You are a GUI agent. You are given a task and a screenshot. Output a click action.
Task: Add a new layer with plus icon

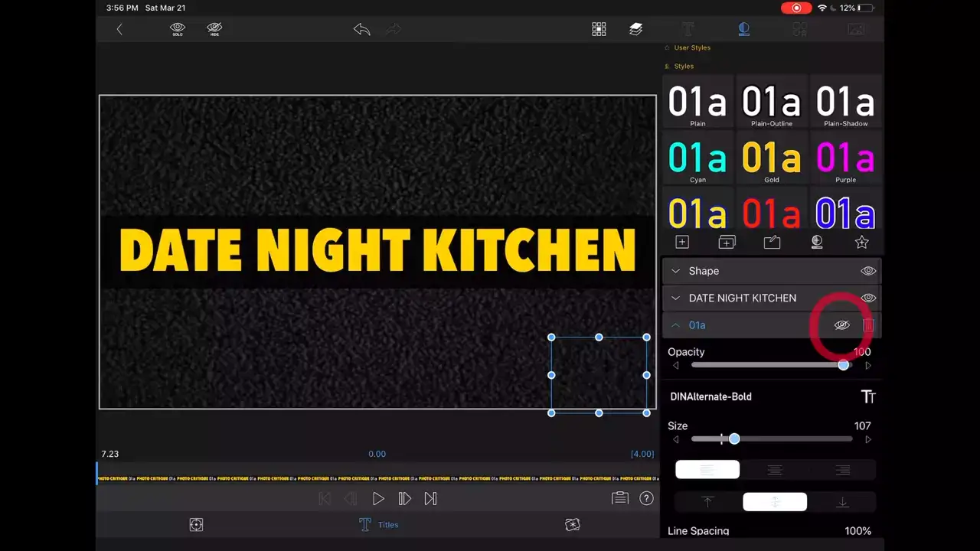[682, 242]
